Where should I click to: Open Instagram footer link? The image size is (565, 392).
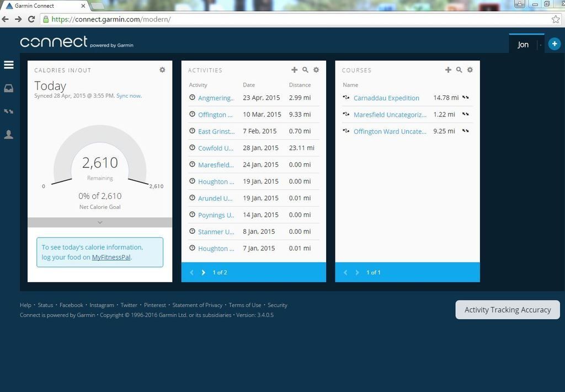(x=102, y=305)
